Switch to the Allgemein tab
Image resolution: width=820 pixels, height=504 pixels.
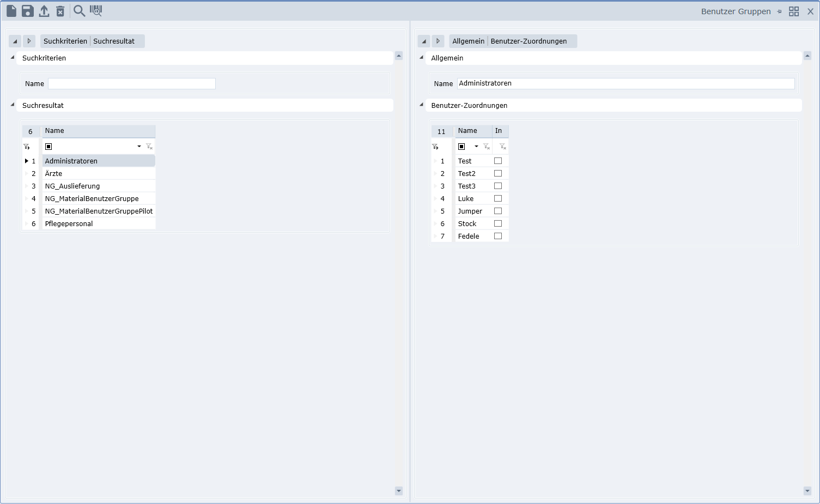click(x=469, y=41)
